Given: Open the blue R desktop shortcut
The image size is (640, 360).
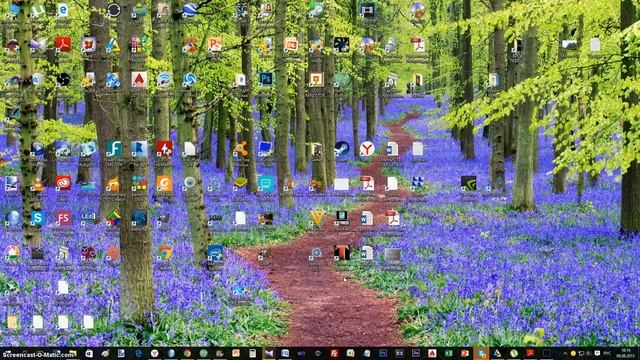Looking at the screenshot, I should click(139, 149).
